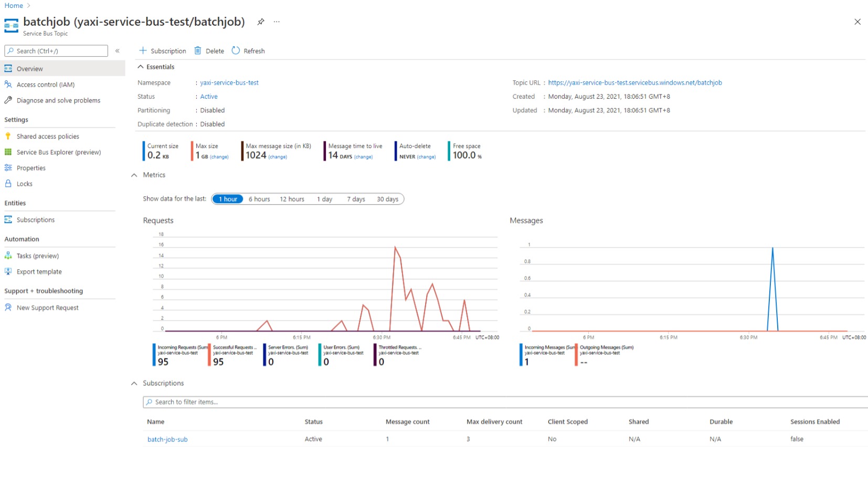This screenshot has height=477, width=868.
Task: Click the Incoming Messages legend item
Action: click(546, 355)
